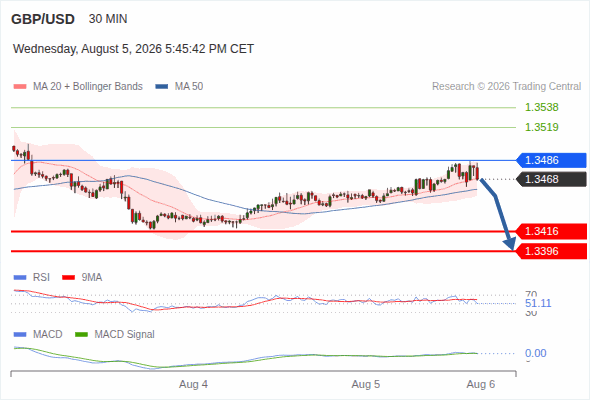Click the MA 20 + Bollinger Bands legend label
The image size is (590, 400).
88,87
